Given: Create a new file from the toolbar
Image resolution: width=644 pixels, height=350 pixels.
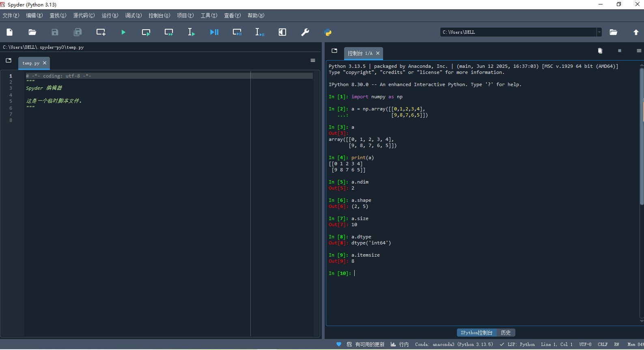Looking at the screenshot, I should point(10,32).
